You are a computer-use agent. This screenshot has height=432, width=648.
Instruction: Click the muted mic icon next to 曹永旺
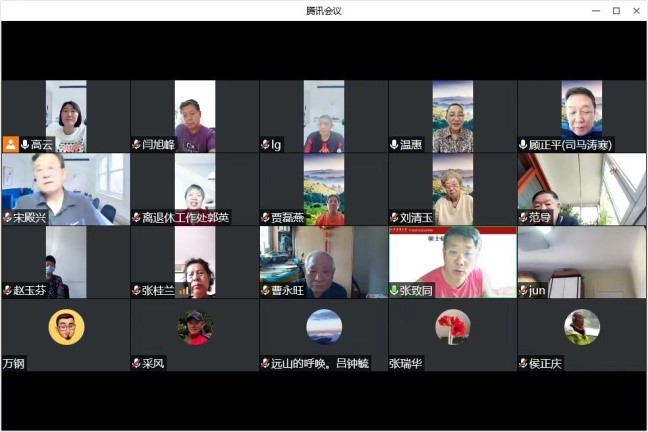(x=265, y=290)
